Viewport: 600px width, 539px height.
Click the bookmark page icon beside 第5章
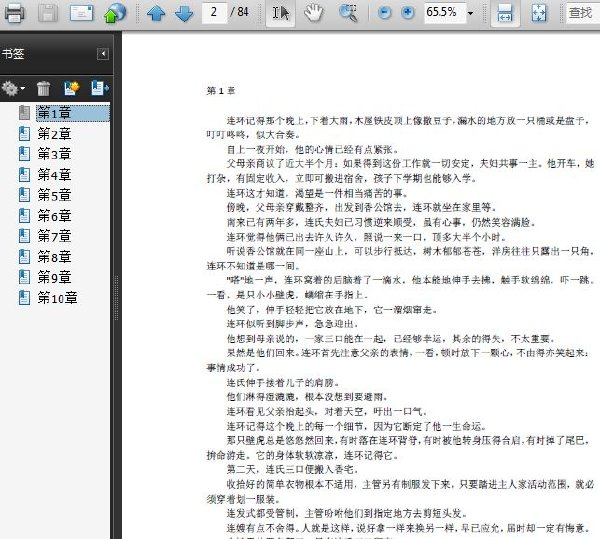tap(24, 195)
